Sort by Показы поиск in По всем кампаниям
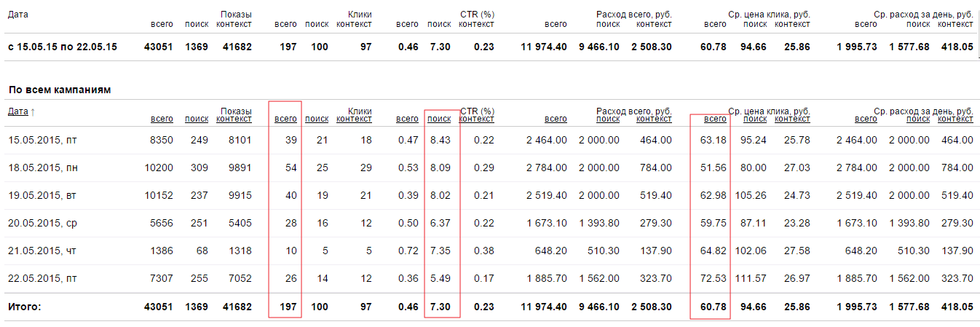The image size is (980, 327). coord(196,119)
